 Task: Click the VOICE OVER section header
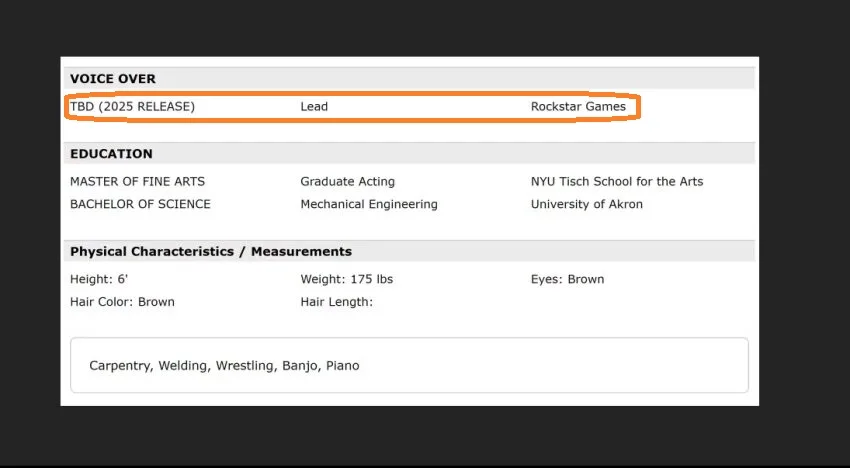[x=113, y=79]
